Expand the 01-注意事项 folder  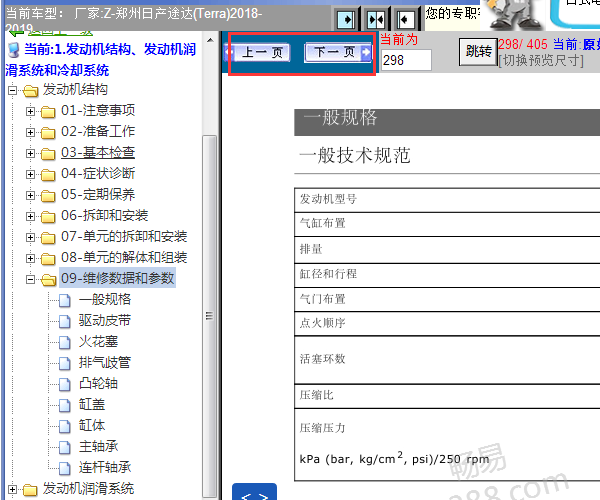point(30,111)
